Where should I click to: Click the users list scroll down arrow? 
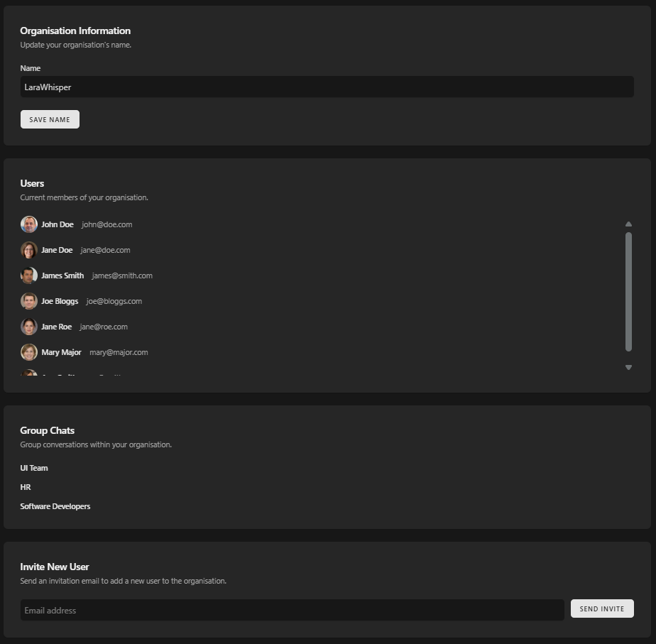click(628, 367)
